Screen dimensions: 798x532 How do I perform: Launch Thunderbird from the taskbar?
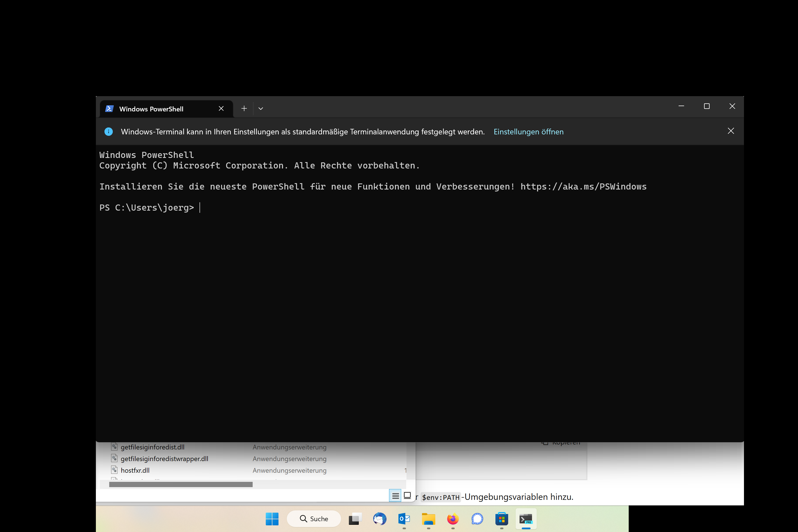click(380, 519)
